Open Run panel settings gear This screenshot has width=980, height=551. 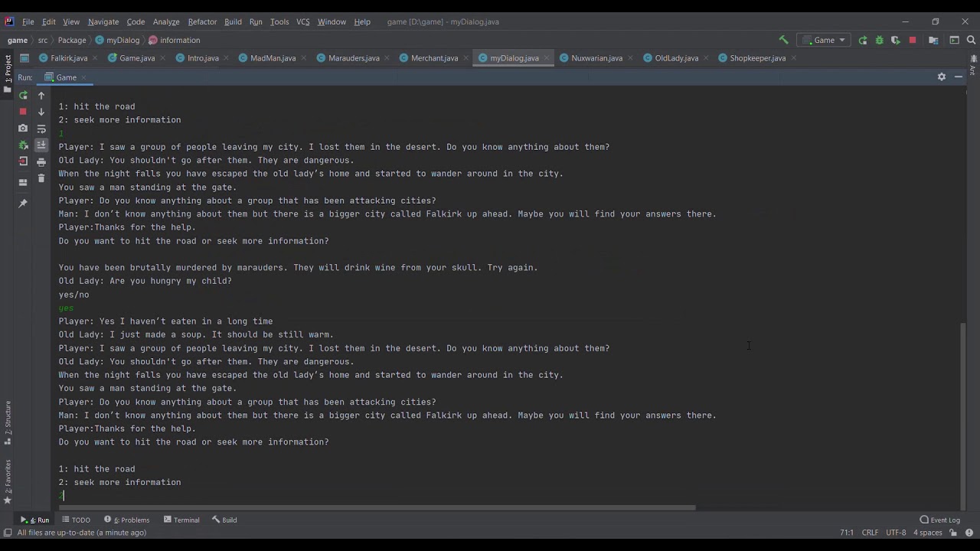tap(942, 77)
